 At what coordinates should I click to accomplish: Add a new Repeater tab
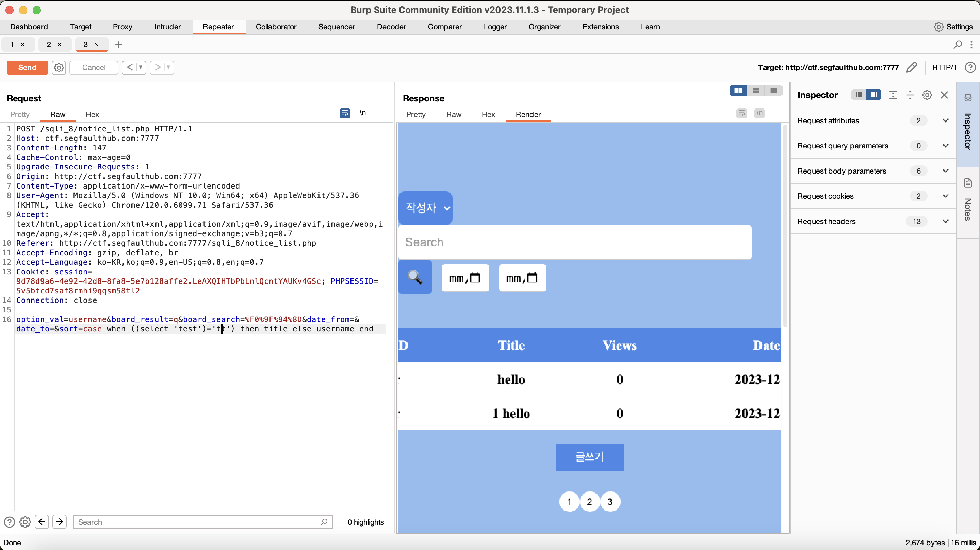[119, 45]
